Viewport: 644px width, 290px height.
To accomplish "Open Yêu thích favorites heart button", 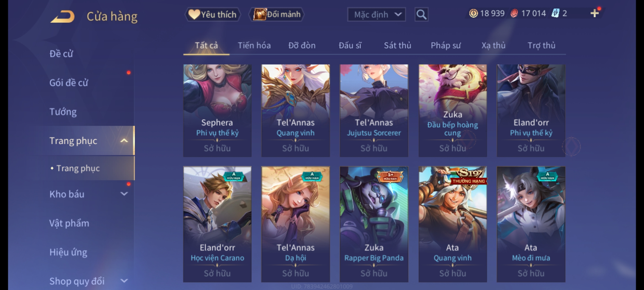I will click(213, 15).
